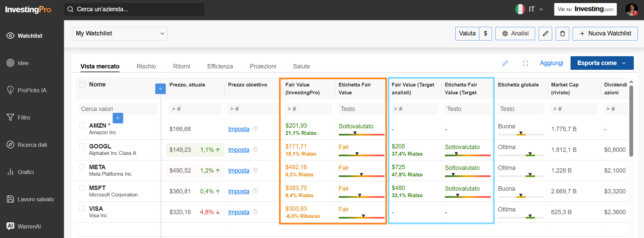Check the META row checkbox
The image size is (644, 238).
pos(82,167)
